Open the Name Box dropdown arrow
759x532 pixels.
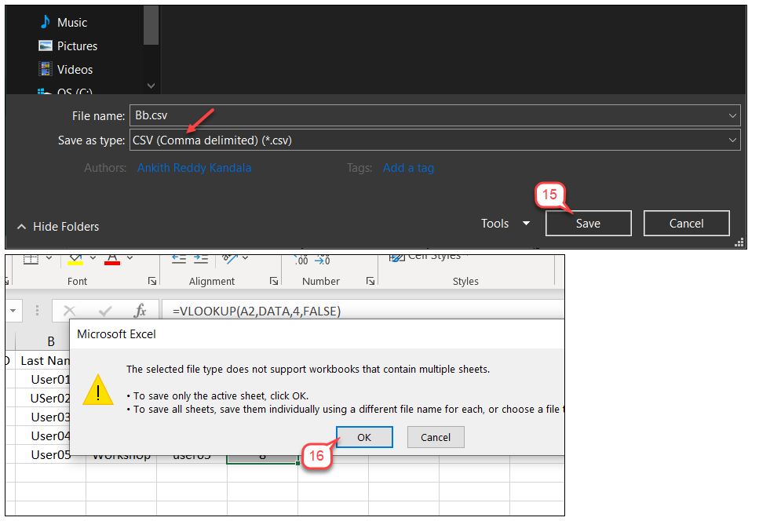(13, 311)
